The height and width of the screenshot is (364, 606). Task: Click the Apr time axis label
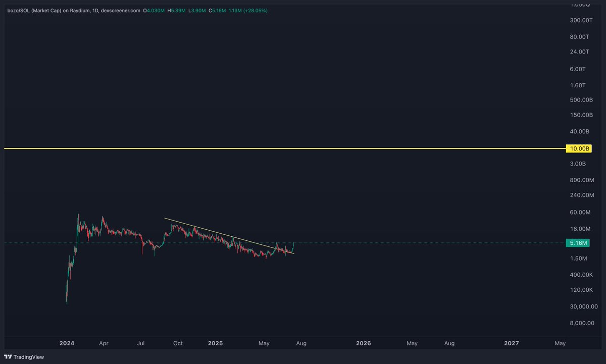[x=104, y=343]
